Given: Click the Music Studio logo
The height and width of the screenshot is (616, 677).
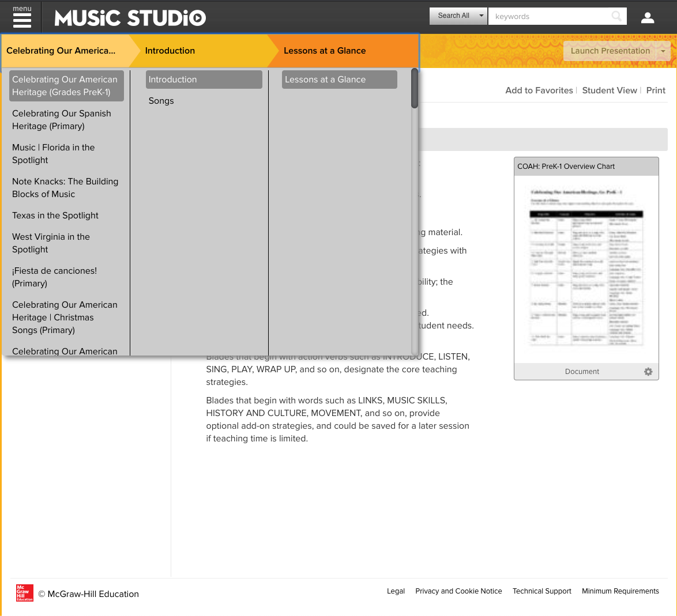Looking at the screenshot, I should coord(130,18).
